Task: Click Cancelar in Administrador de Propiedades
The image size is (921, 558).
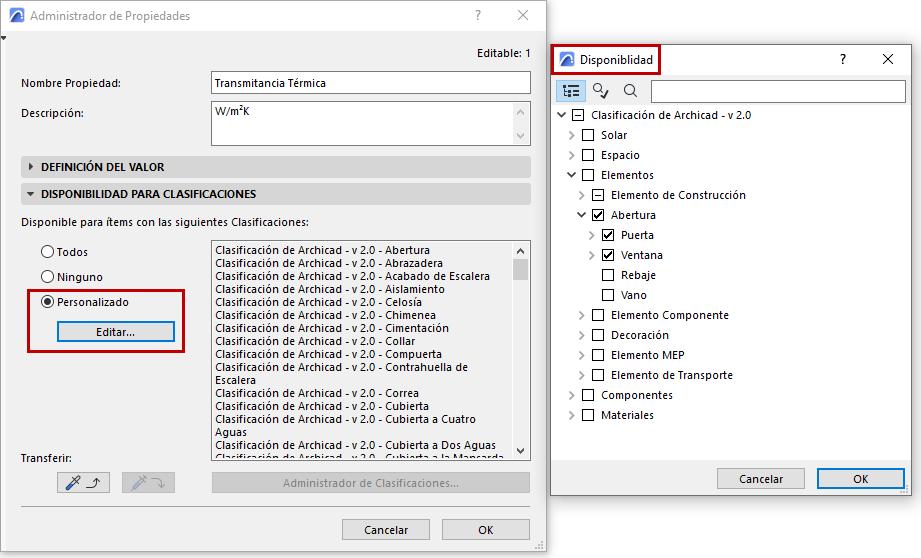Action: pos(386,530)
